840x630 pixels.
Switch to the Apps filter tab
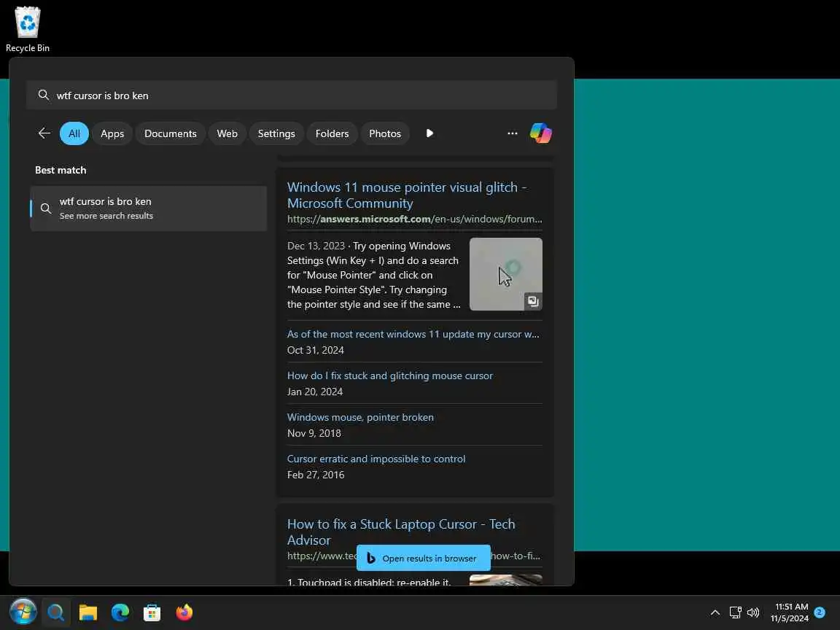(x=112, y=133)
